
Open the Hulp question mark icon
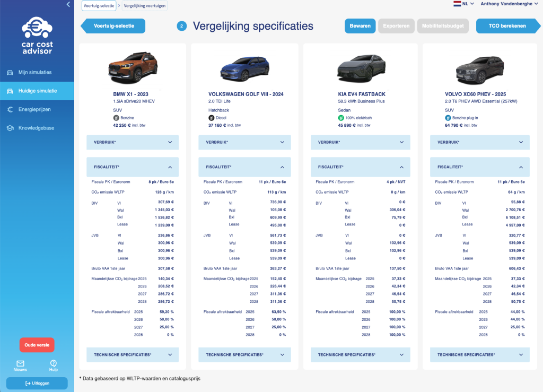(53, 364)
